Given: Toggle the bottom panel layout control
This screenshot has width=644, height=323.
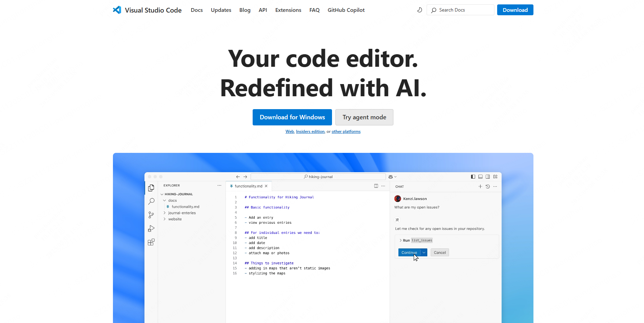Looking at the screenshot, I should tap(480, 177).
